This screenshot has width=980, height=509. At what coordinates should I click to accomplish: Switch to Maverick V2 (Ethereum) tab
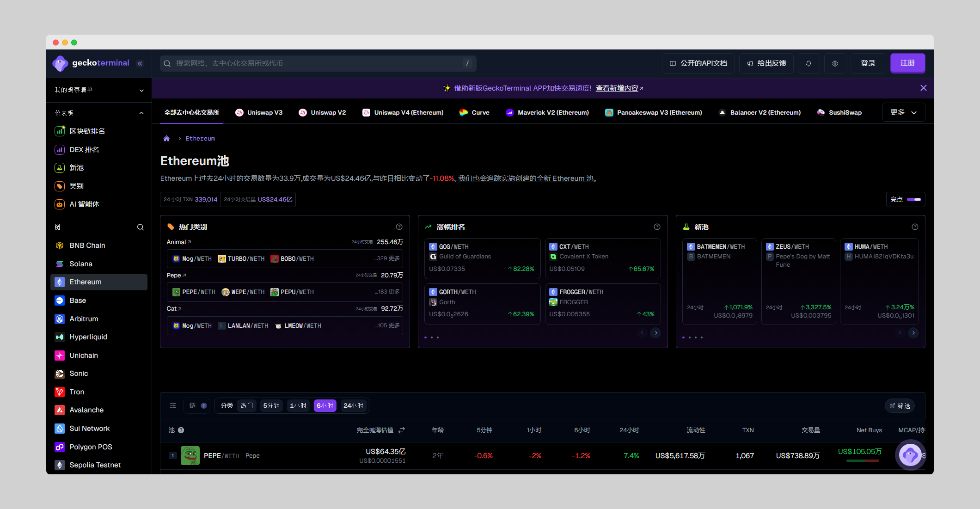tap(547, 112)
